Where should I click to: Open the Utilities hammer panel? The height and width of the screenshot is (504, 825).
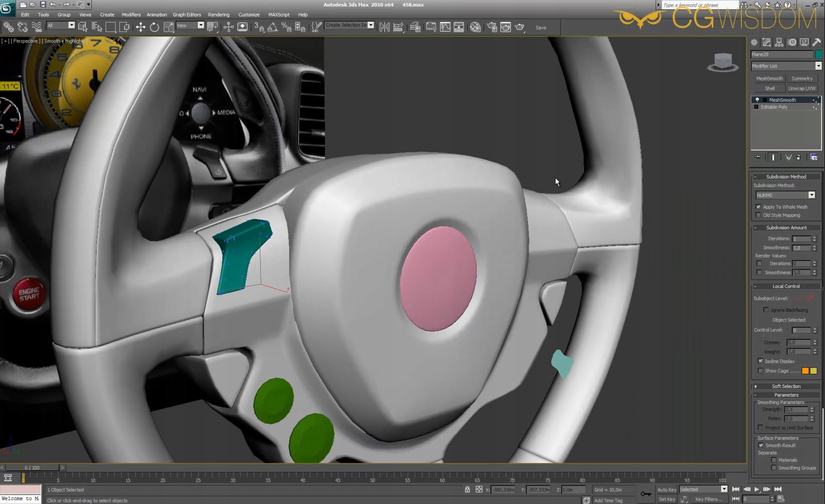(816, 42)
